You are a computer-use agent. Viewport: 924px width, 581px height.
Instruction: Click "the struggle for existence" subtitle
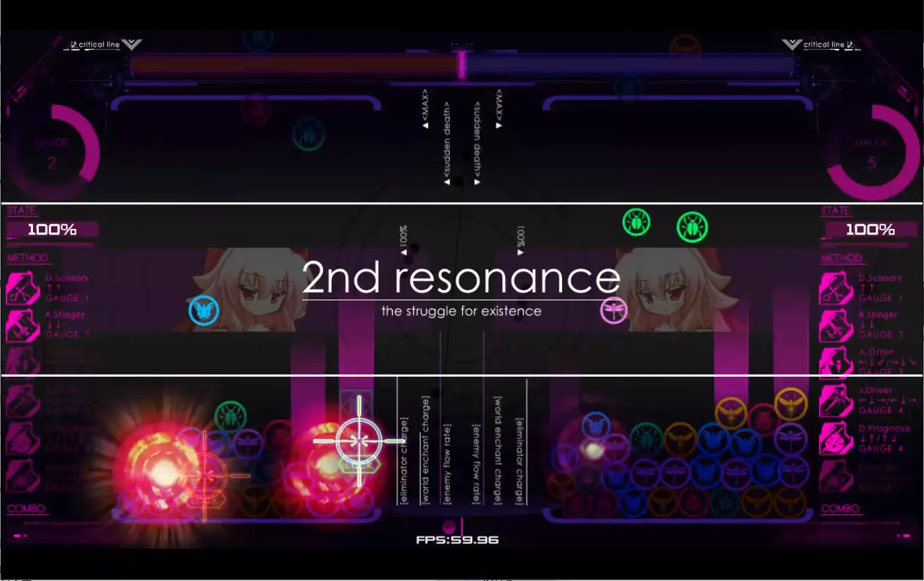click(x=461, y=311)
